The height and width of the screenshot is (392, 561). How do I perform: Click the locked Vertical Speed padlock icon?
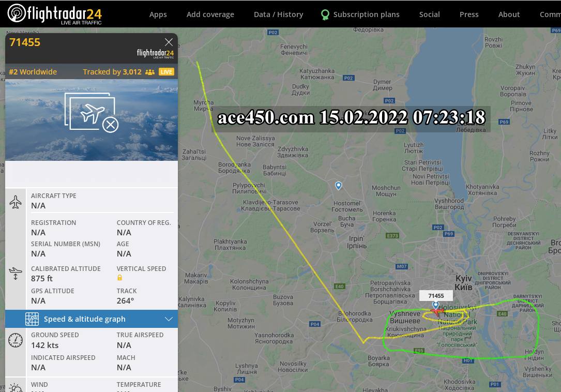pos(119,278)
